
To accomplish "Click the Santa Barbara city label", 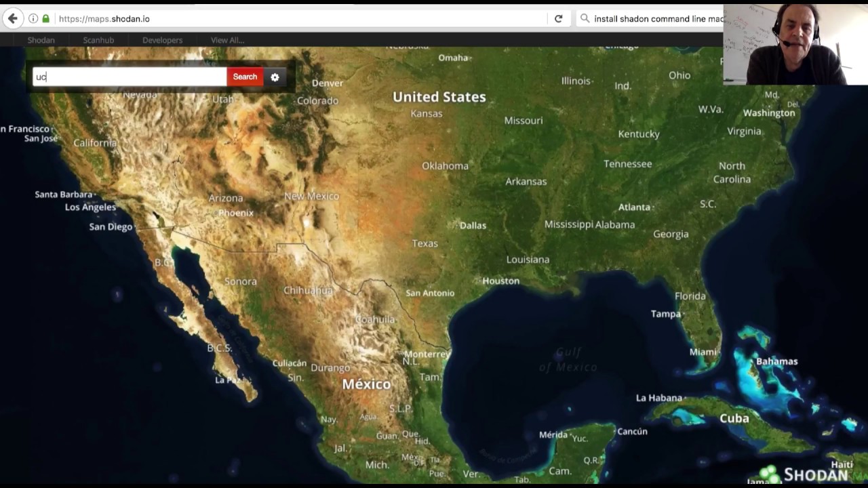I will coord(63,195).
